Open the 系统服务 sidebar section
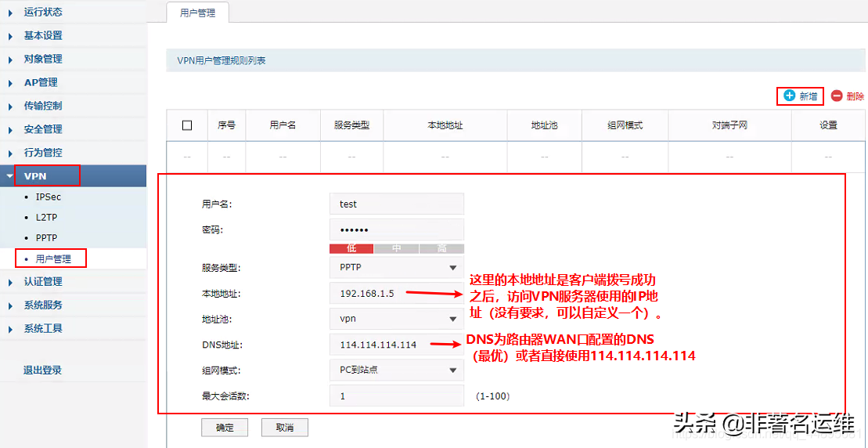The image size is (868, 448). pyautogui.click(x=42, y=305)
